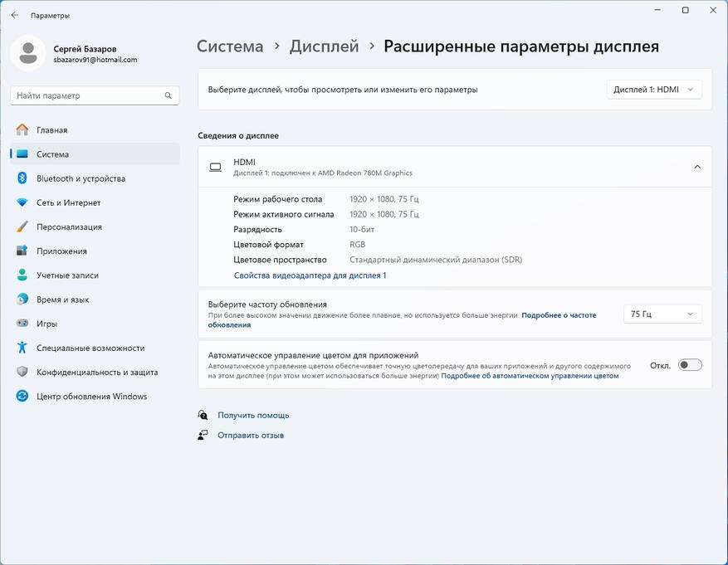Click the Разрядность value 10-бит
The height and width of the screenshot is (565, 728).
tap(362, 229)
